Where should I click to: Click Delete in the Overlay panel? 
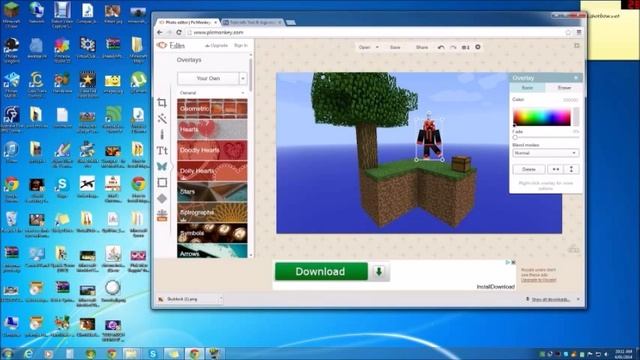point(529,169)
